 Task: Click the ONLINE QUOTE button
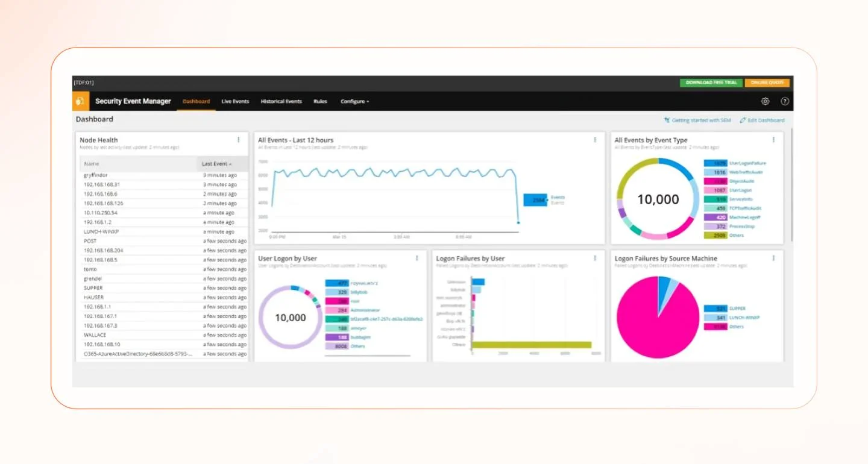click(x=767, y=82)
